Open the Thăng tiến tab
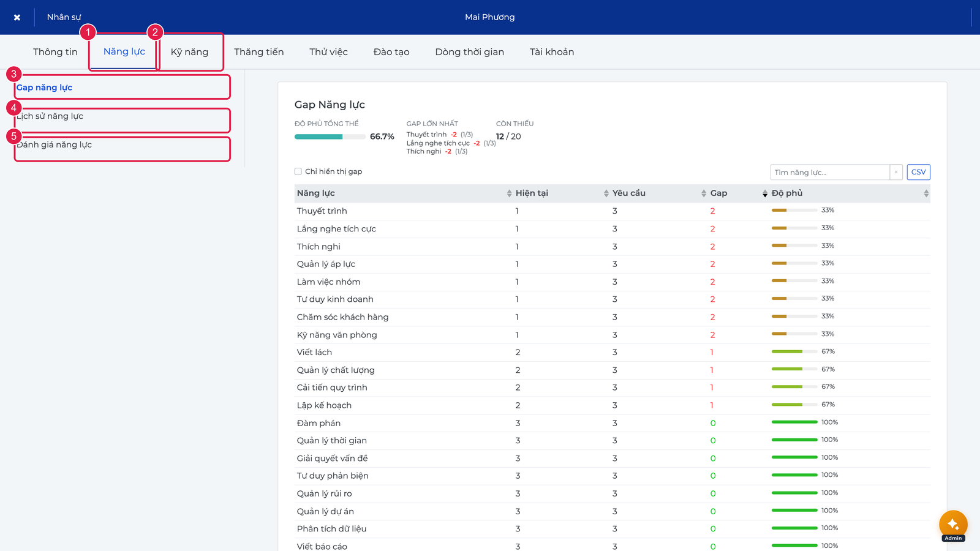 pyautogui.click(x=259, y=52)
